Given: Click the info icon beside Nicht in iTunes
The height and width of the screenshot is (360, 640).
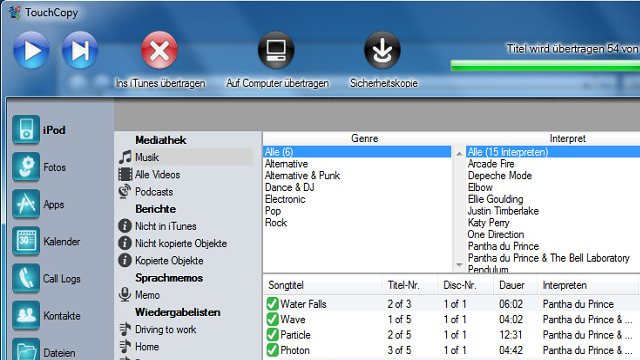Looking at the screenshot, I should click(125, 226).
